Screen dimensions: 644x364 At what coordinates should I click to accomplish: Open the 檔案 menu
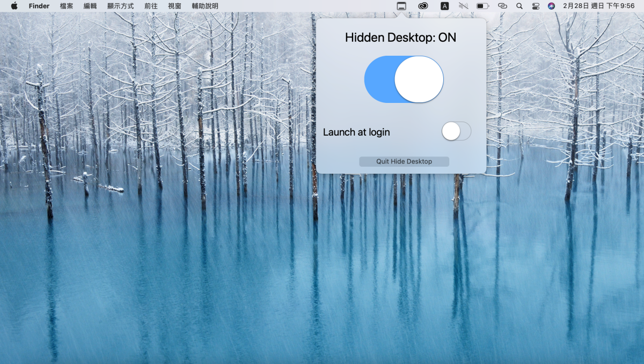(67, 6)
